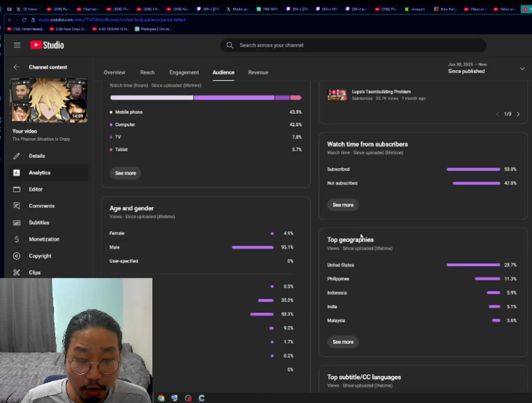
Task: Open the Monetization menu item
Action: [x=44, y=239]
